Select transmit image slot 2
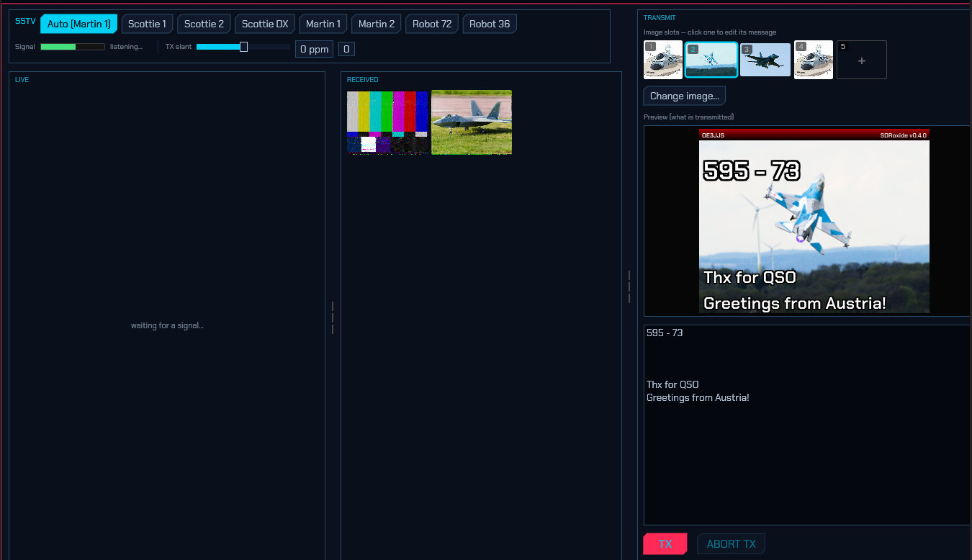The height and width of the screenshot is (560, 972). coord(711,60)
